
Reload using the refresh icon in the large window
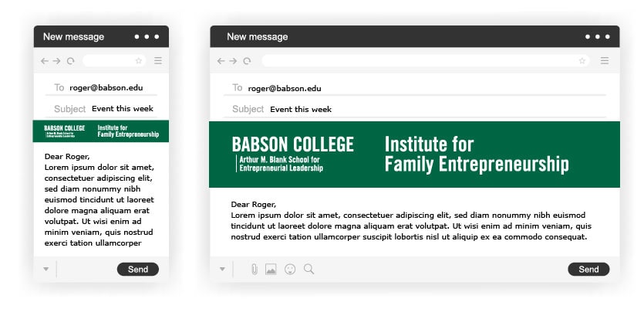click(247, 61)
